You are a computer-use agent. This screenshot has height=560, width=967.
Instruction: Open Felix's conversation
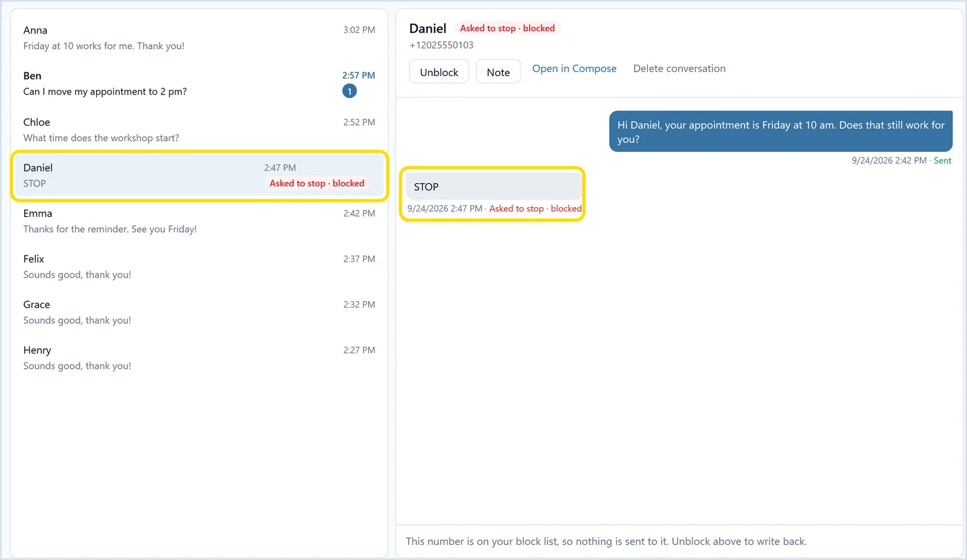[199, 267]
